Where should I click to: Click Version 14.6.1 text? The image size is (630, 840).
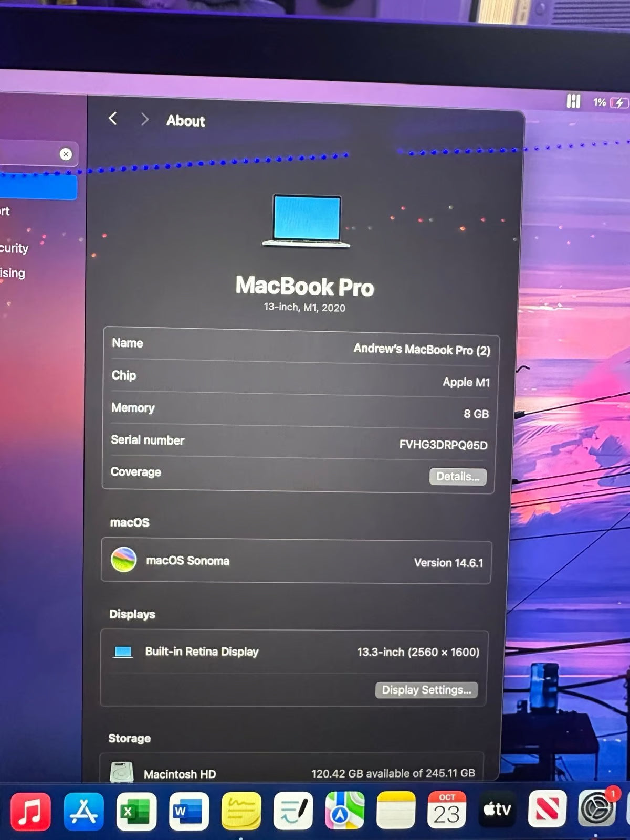click(x=448, y=563)
